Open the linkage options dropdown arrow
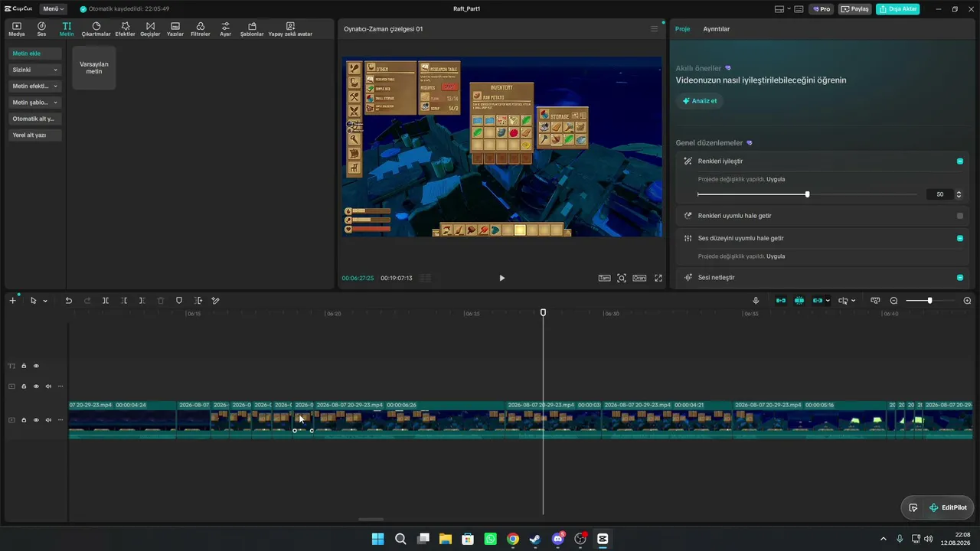Screen dimensions: 980x551 coord(828,301)
